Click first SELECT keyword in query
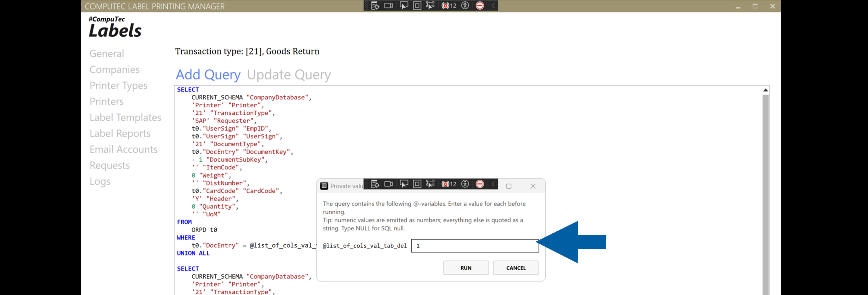 188,90
